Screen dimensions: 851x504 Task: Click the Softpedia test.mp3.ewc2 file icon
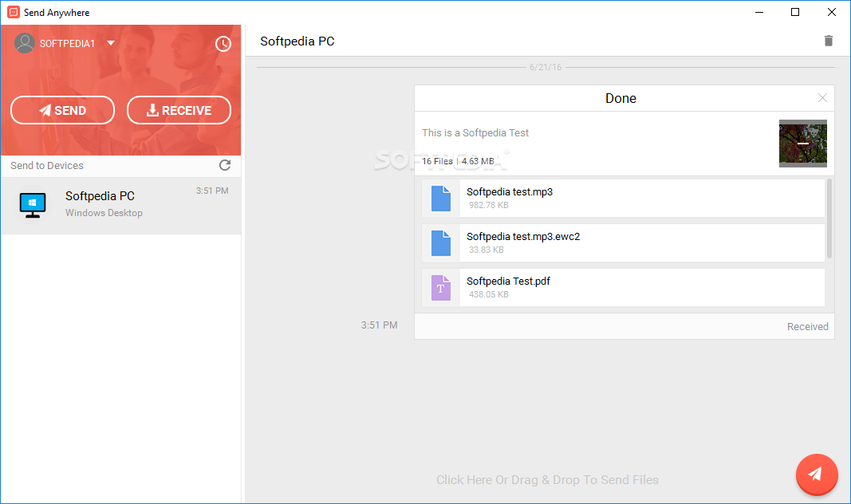click(x=441, y=243)
